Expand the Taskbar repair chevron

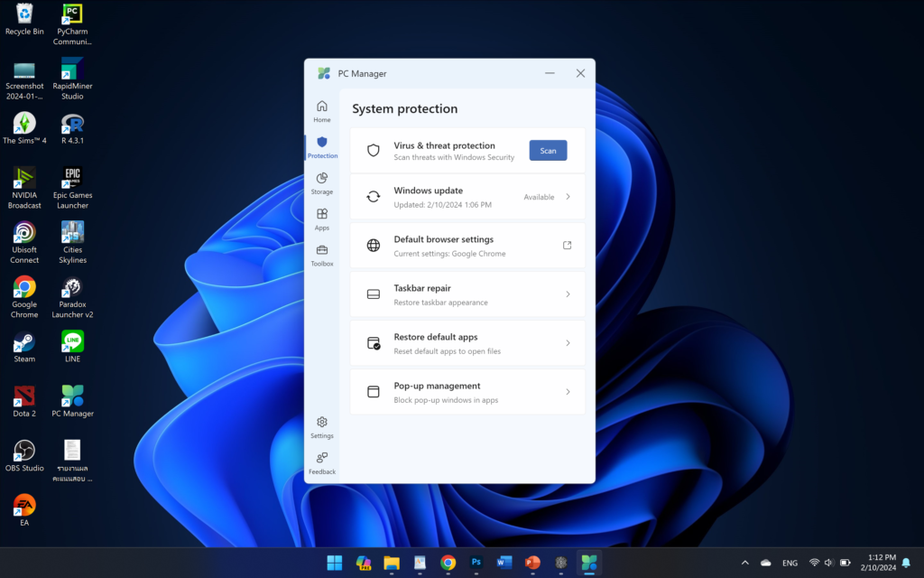(568, 294)
